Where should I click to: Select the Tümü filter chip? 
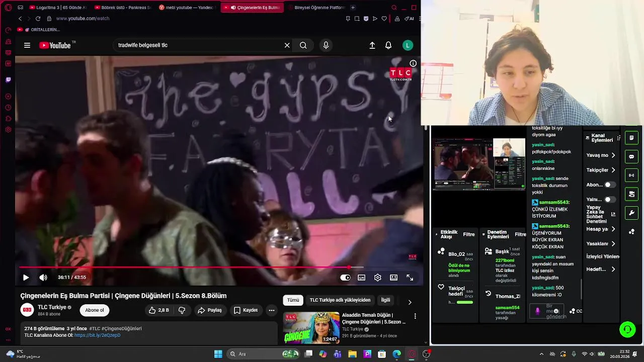[293, 300]
